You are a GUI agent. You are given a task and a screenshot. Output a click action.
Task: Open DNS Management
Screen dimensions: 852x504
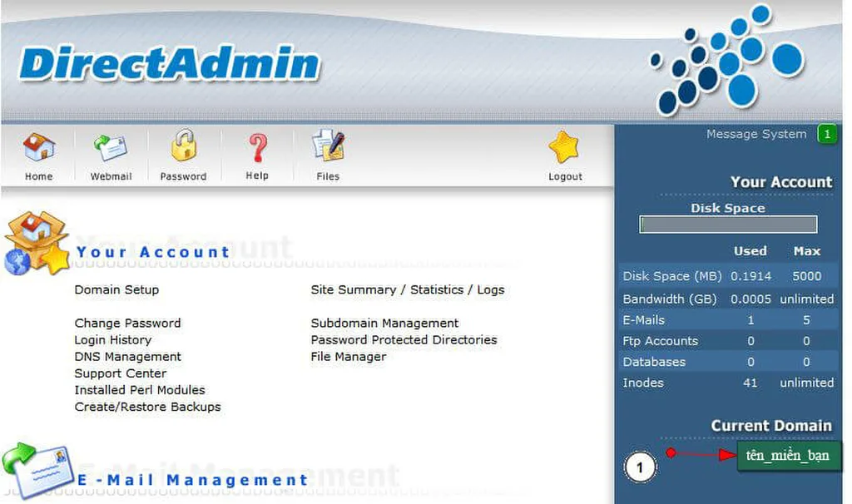[x=127, y=357]
